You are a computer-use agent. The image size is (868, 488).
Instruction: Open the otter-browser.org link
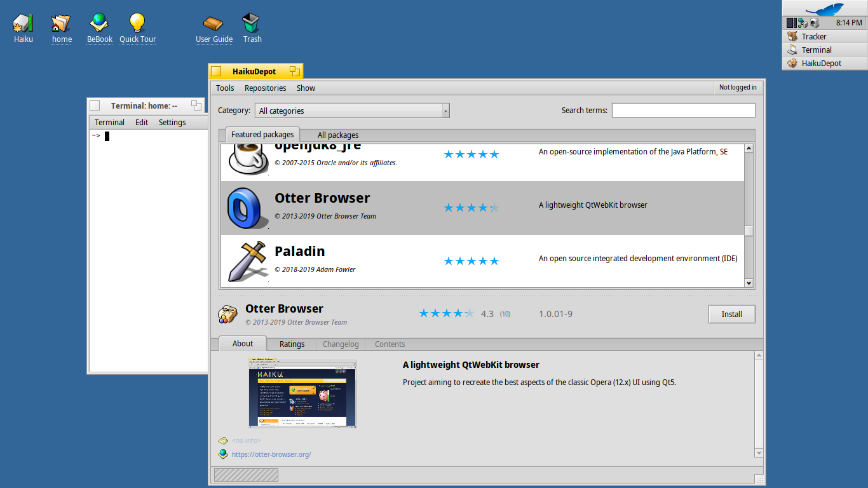(271, 454)
